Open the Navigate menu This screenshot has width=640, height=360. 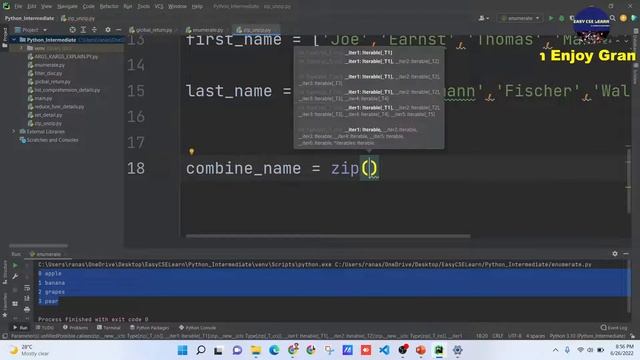67,7
